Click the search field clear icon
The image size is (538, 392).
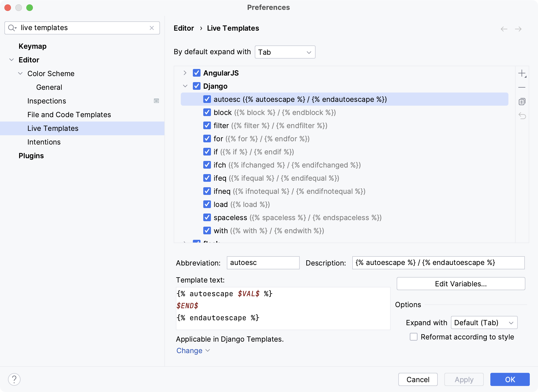[x=153, y=28]
